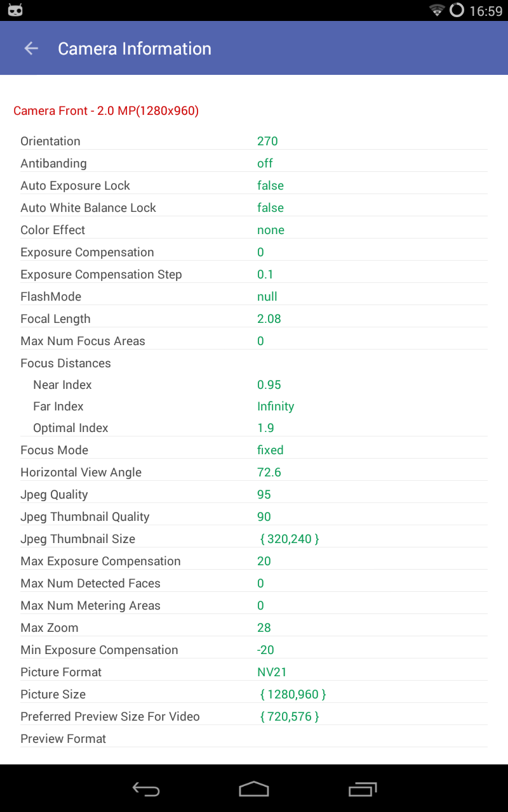
Task: Select the Focus Mode row showing fixed
Action: (x=254, y=450)
